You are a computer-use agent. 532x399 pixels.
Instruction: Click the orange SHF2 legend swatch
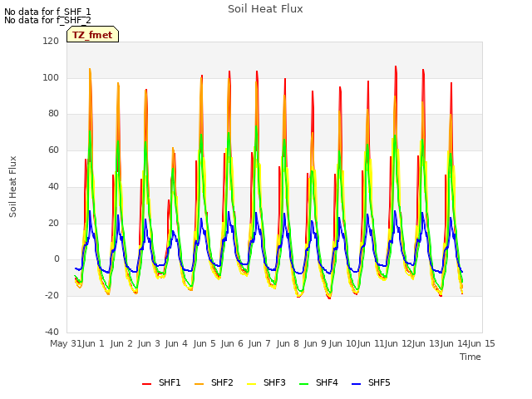point(199,384)
